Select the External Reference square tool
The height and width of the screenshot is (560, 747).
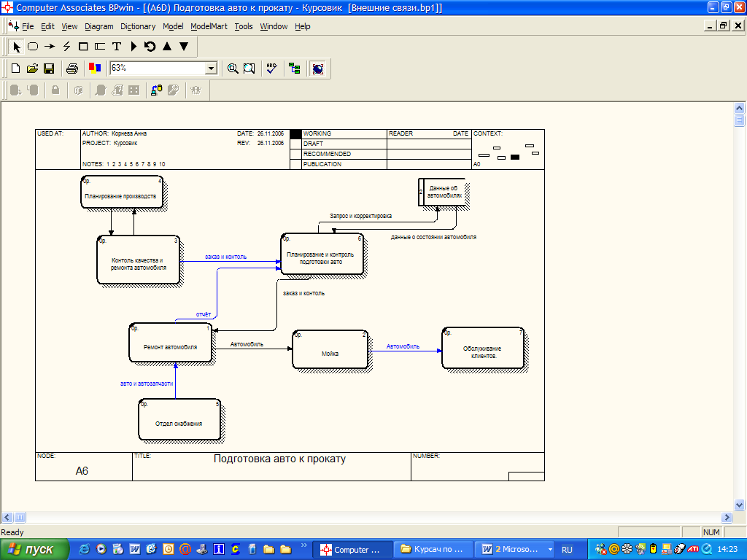pyautogui.click(x=83, y=47)
